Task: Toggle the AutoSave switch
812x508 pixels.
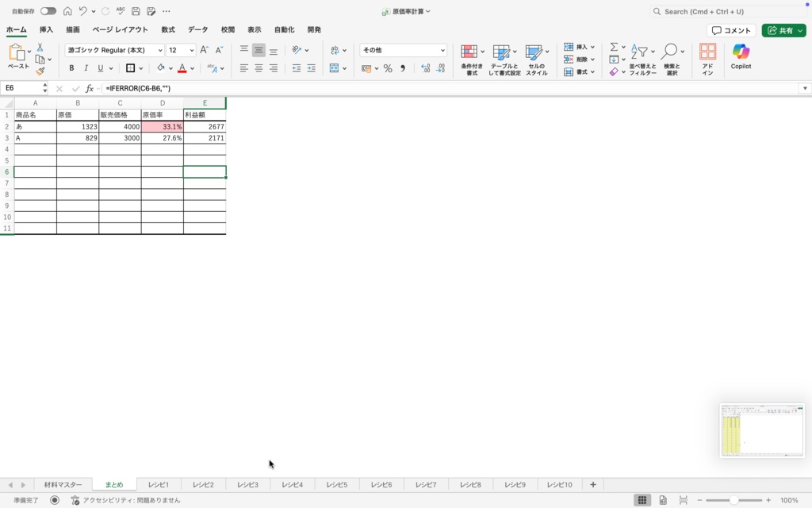Action: click(x=48, y=11)
